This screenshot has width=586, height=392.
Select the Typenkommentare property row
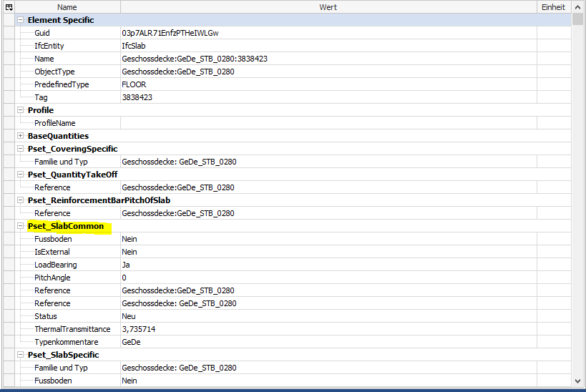point(293,342)
